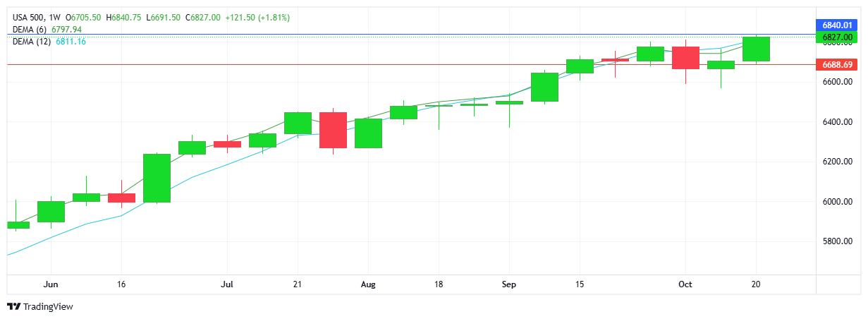Click the +121.50 (+1.81%) change value
This screenshot has width=868, height=319.
coord(257,17)
